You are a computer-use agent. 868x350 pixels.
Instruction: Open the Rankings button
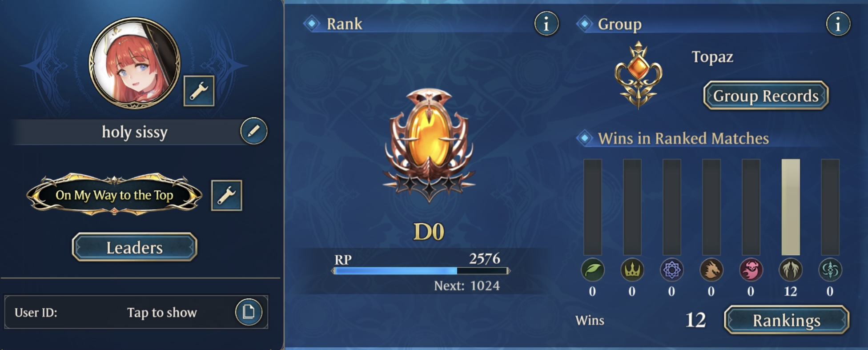click(786, 320)
